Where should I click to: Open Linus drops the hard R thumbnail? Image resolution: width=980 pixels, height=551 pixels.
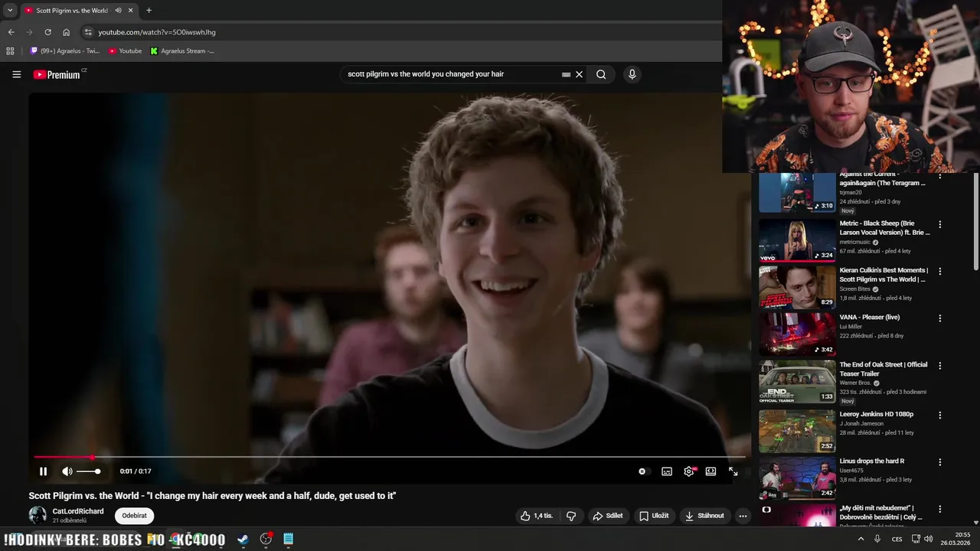pos(797,478)
